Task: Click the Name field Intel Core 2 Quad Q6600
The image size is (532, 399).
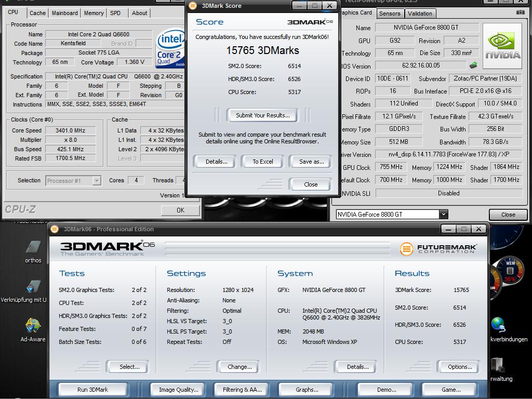Action: 98,34
